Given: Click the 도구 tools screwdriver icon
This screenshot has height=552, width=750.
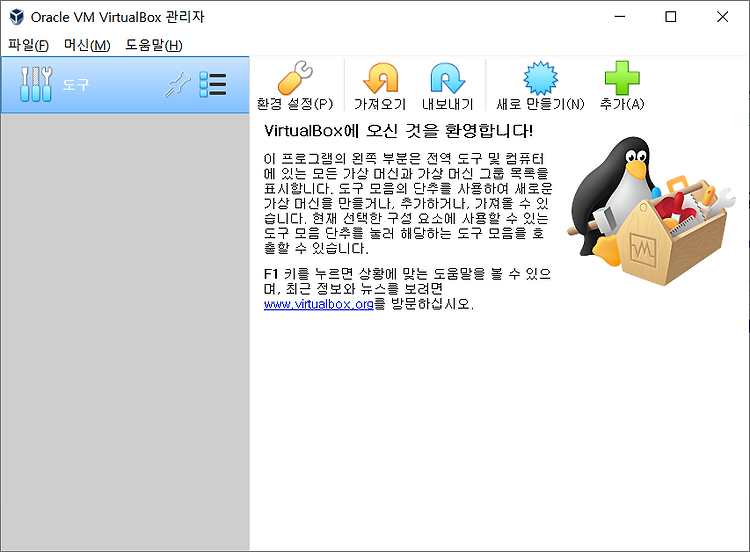Looking at the screenshot, I should coord(36,84).
